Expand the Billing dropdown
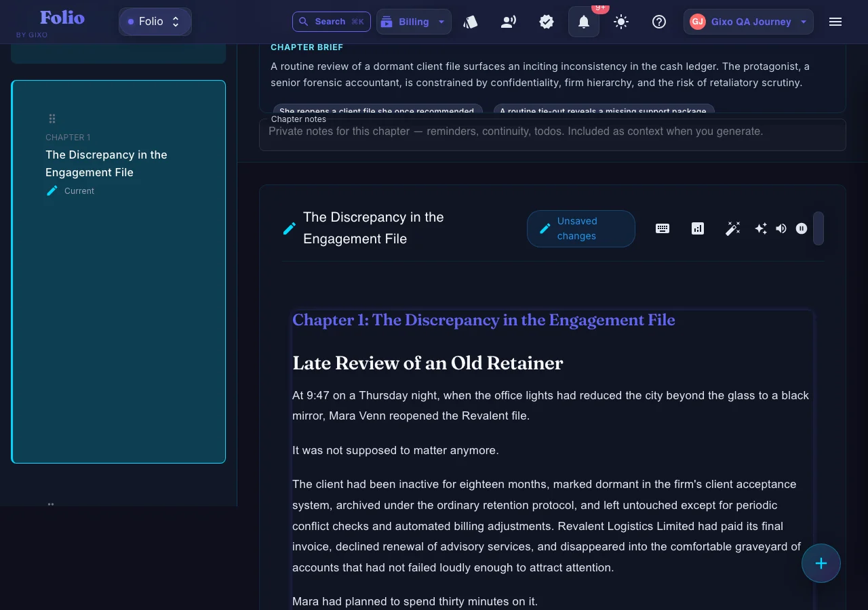Screen dimensions: 868x610 tap(414, 22)
